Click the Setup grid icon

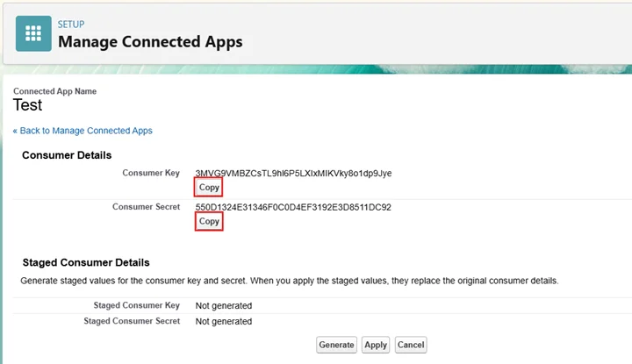pyautogui.click(x=34, y=33)
